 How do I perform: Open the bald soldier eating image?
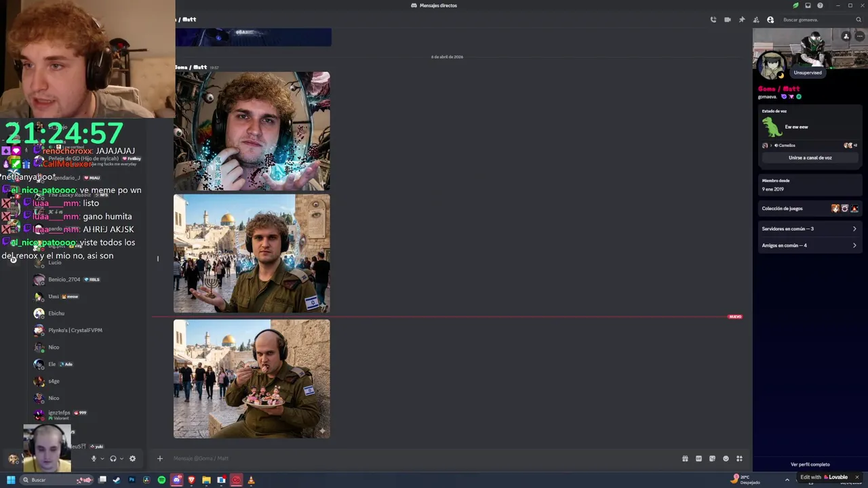[252, 379]
